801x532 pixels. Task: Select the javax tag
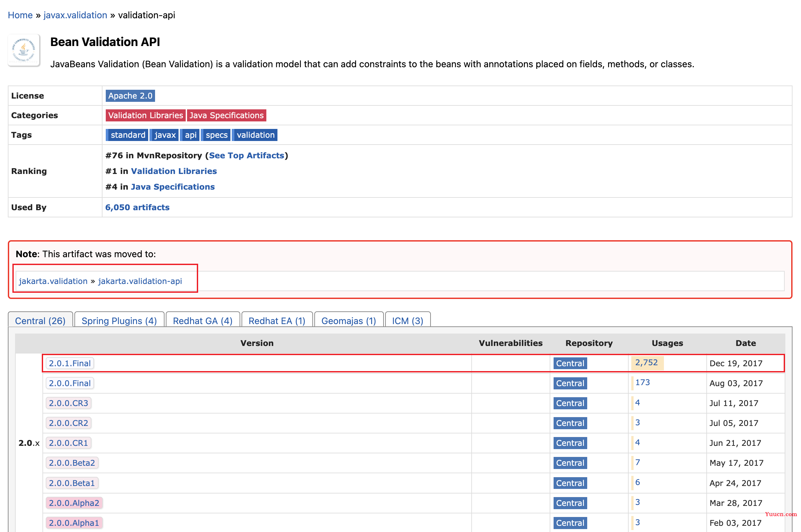click(x=164, y=135)
